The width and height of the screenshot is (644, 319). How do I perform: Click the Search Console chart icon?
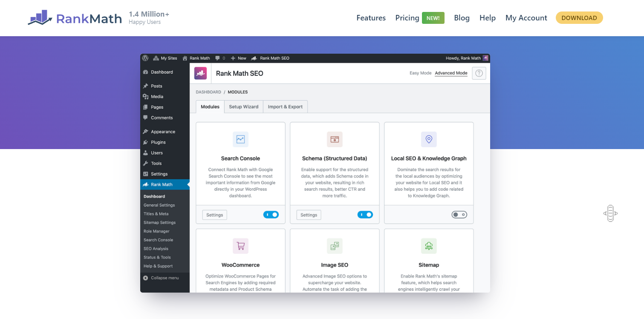[240, 139]
